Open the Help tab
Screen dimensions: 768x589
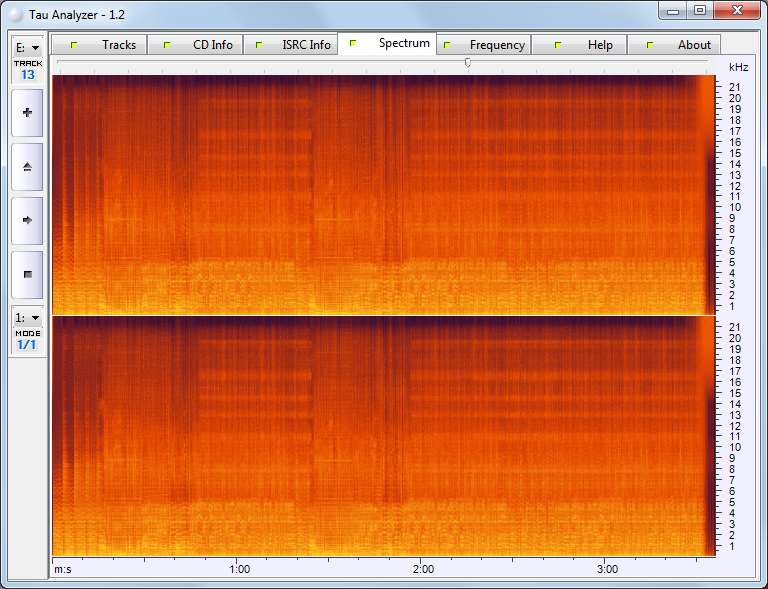point(582,45)
